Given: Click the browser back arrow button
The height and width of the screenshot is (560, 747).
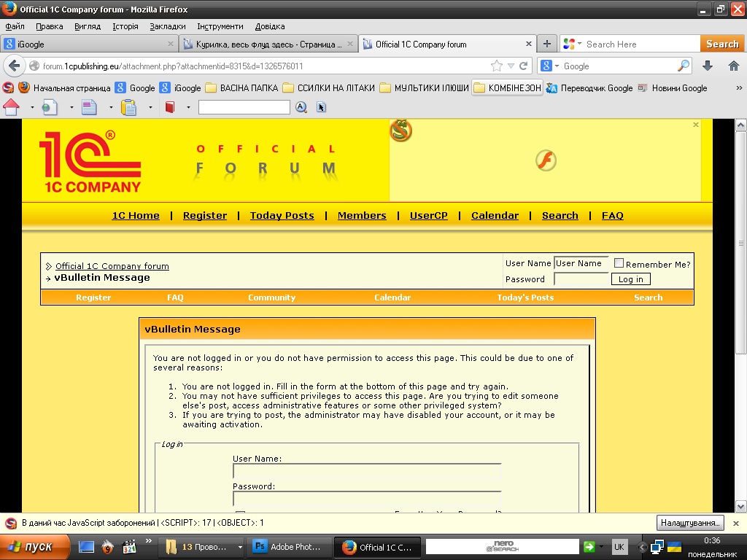Looking at the screenshot, I should coord(15,66).
